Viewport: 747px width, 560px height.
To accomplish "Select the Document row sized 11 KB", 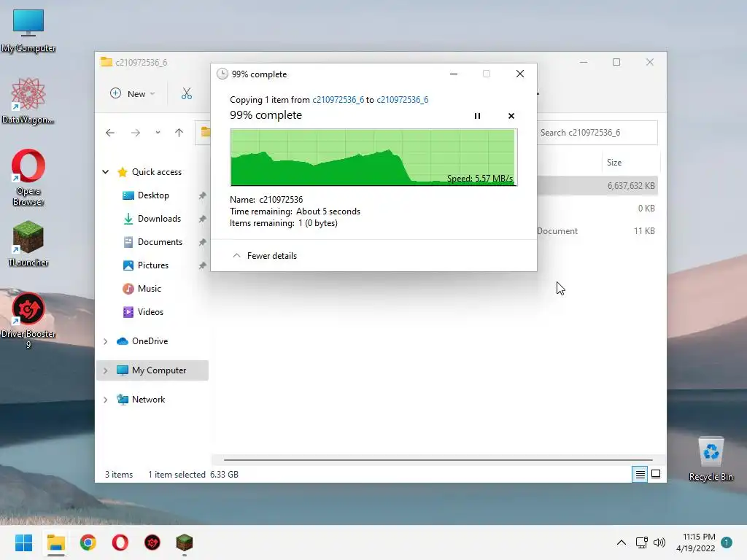I will click(597, 231).
